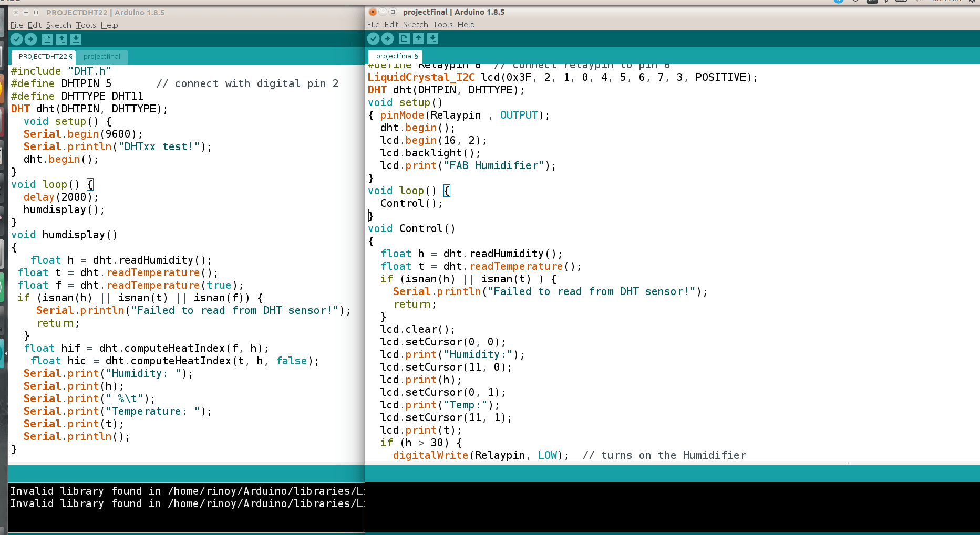Image resolution: width=980 pixels, height=535 pixels.
Task: Click the '#include "DHT.h"' line
Action: (x=61, y=71)
